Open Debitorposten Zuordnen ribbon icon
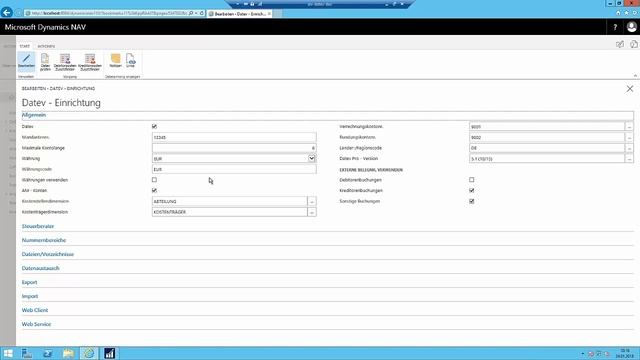The image size is (640, 360). point(65,62)
